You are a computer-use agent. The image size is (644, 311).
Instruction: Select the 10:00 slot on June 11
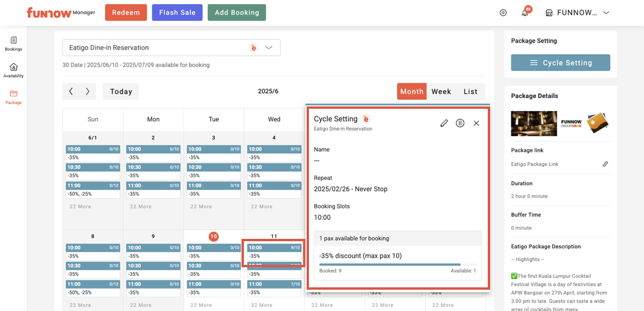click(x=274, y=248)
